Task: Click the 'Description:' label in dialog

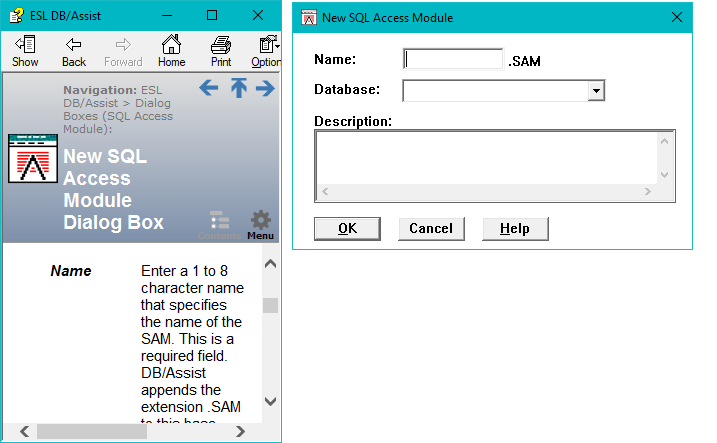Action: [x=353, y=122]
